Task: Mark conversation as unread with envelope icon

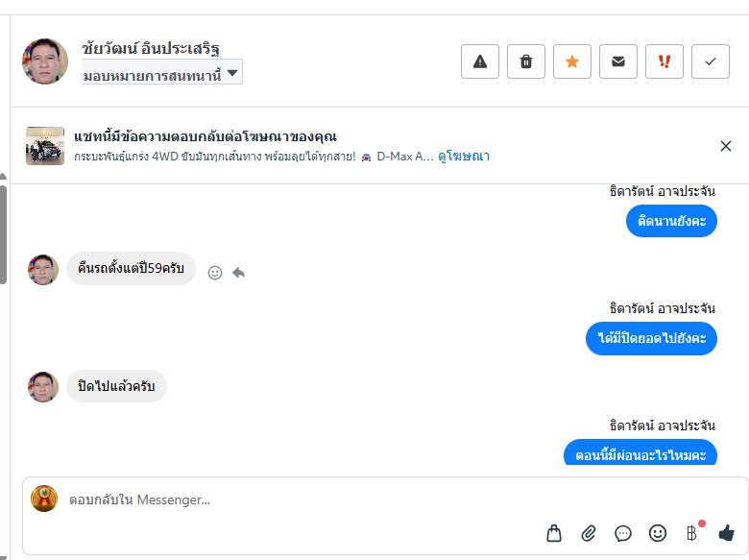Action: pos(618,61)
